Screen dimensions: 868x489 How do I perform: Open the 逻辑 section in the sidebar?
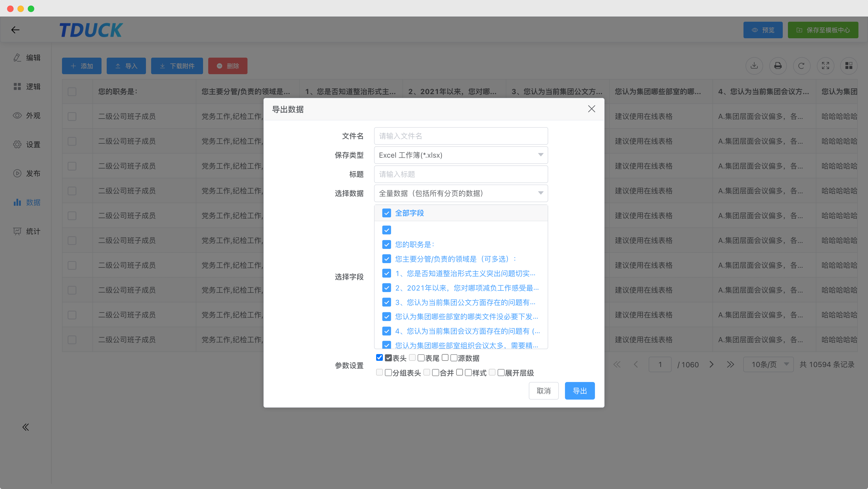tap(27, 87)
